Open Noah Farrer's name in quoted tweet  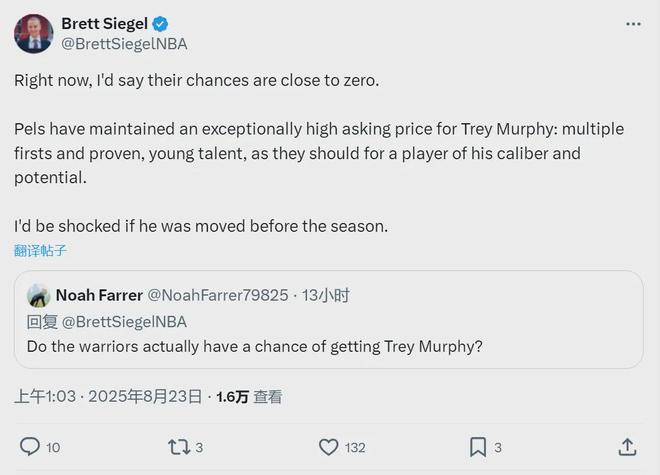pyautogui.click(x=99, y=295)
